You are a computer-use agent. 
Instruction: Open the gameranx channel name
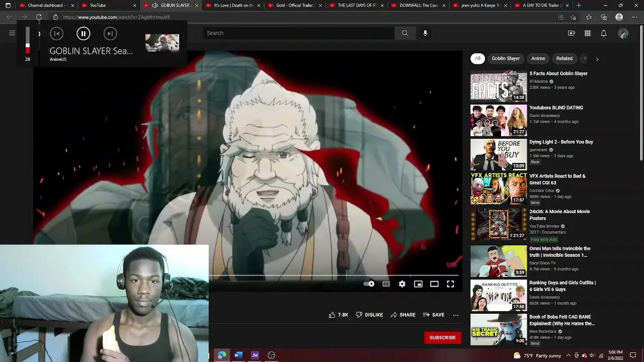coord(538,150)
